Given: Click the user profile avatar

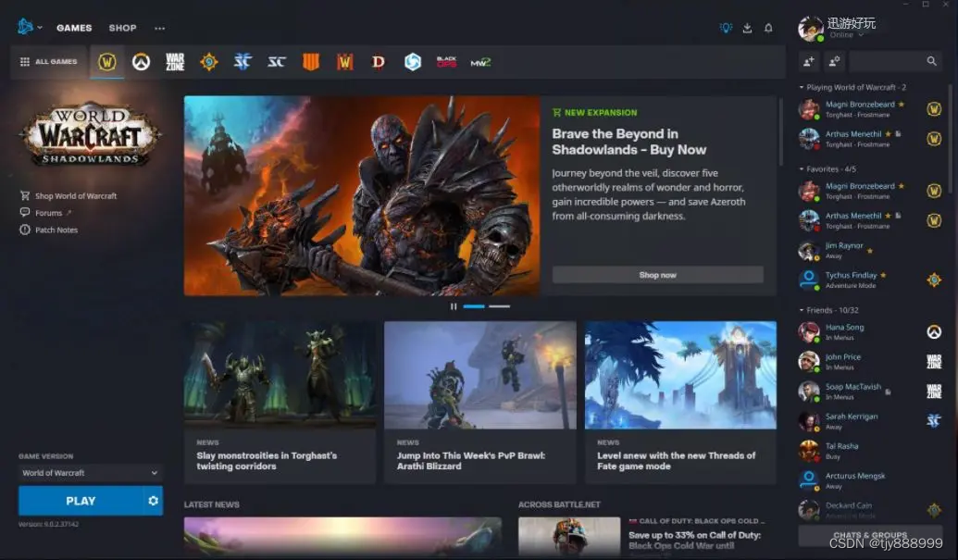Looking at the screenshot, I should tap(810, 28).
